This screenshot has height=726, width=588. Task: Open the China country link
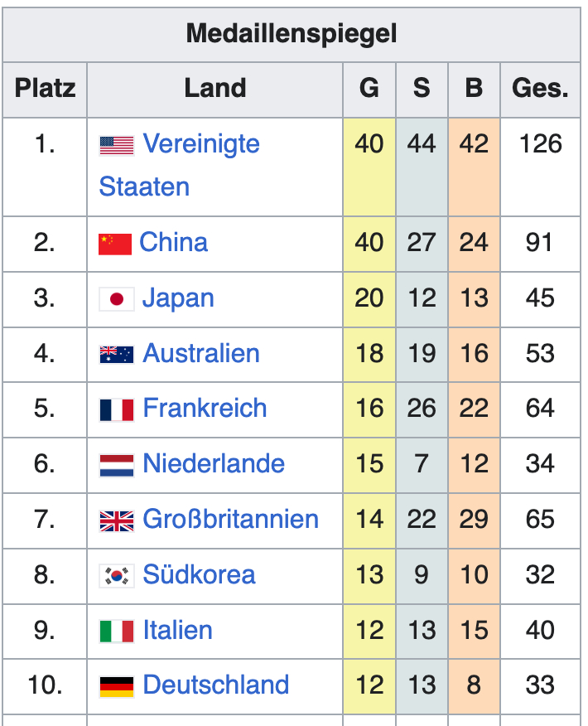tap(173, 243)
